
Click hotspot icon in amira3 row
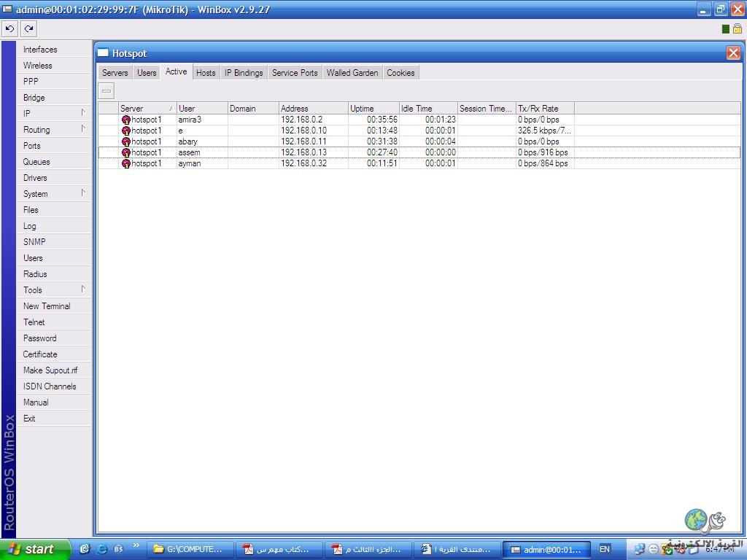[125, 120]
